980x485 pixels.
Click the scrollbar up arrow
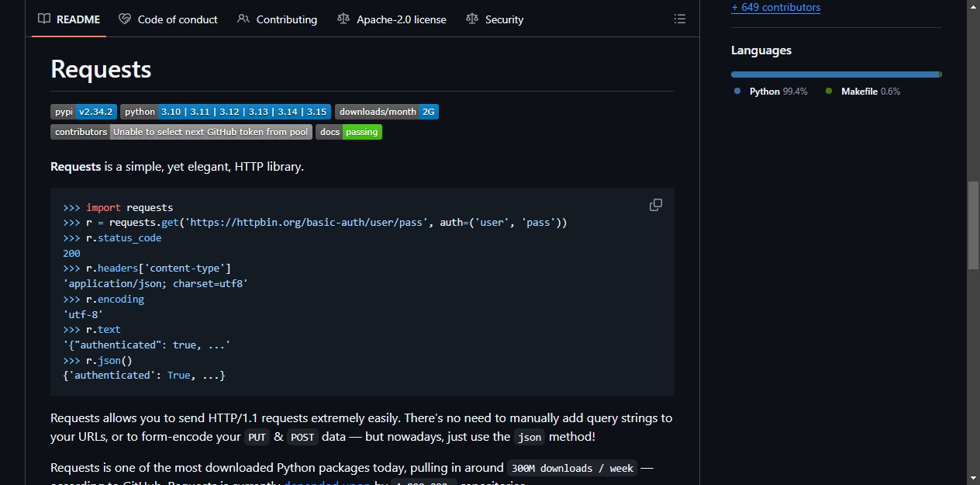click(973, 6)
